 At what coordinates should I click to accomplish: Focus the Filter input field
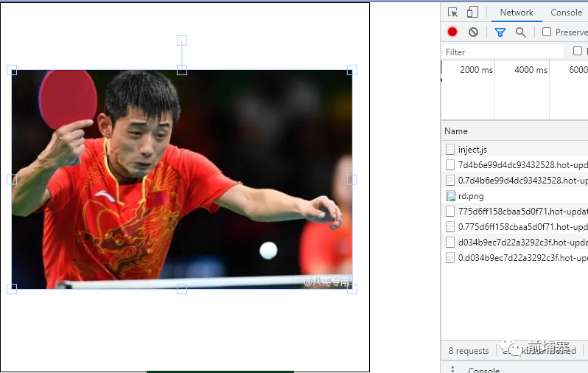(x=503, y=52)
